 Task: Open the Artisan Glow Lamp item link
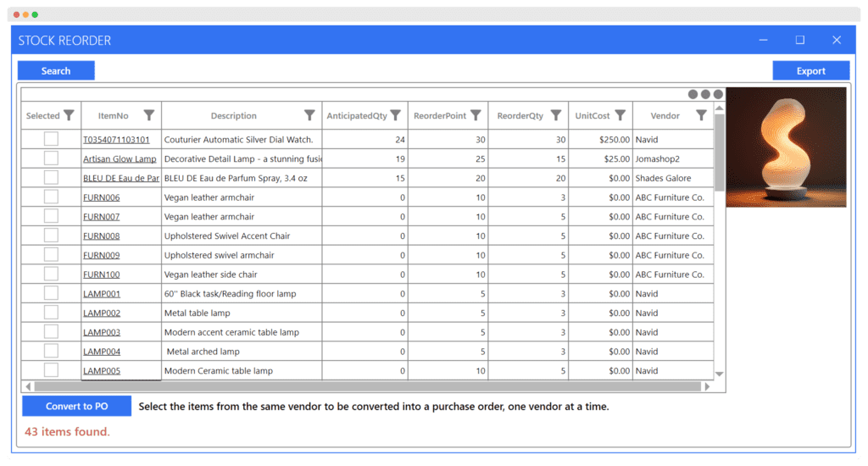pyautogui.click(x=120, y=158)
